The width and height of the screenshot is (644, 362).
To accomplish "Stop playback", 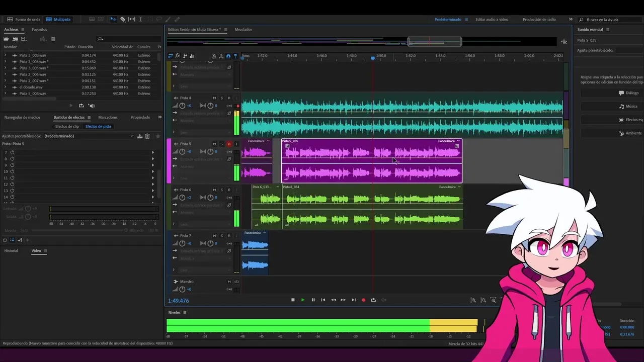I will click(293, 300).
